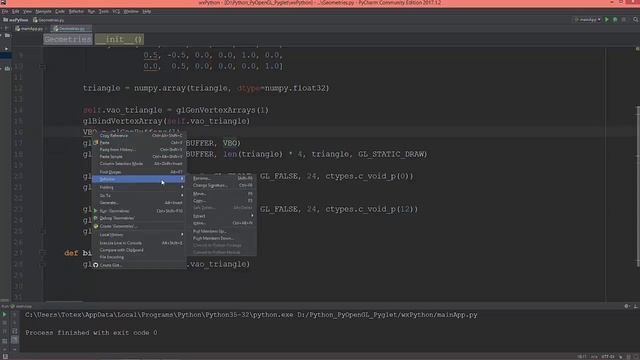
Task: Expand the Local History submenu entry
Action: tap(139, 235)
